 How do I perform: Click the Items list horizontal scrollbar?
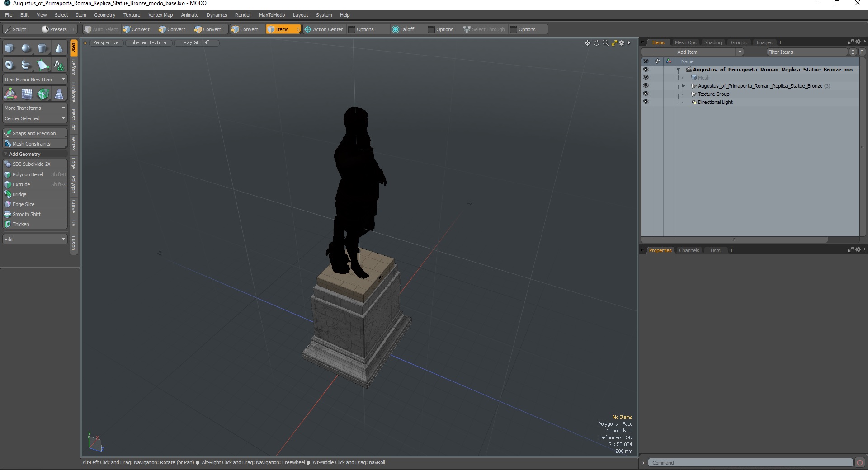point(734,240)
